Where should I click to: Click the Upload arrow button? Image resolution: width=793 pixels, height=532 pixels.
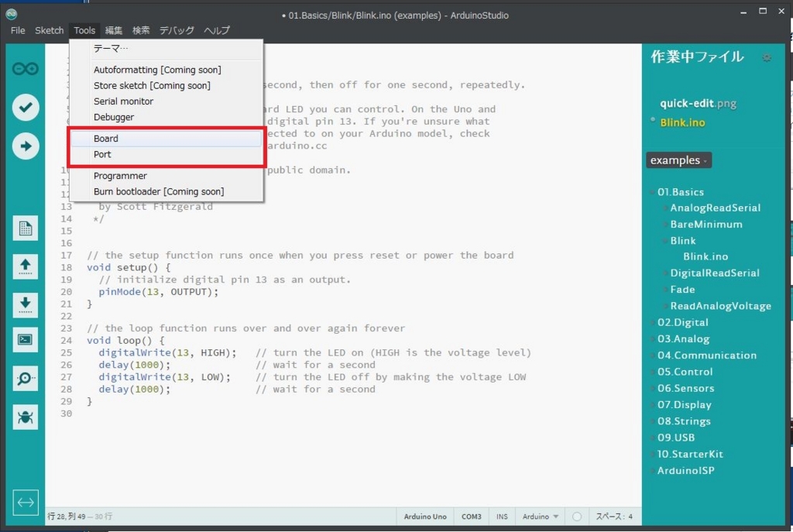(26, 146)
